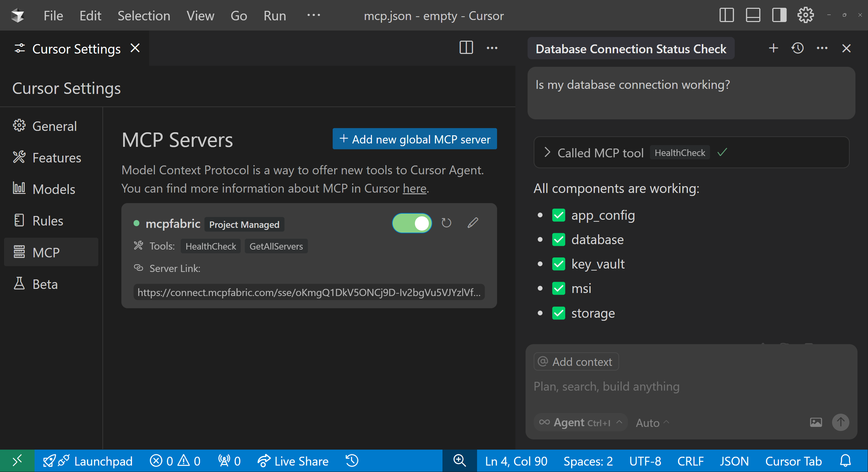Screen dimensions: 868x472
Task: Click the storage checkbox
Action: click(x=558, y=313)
